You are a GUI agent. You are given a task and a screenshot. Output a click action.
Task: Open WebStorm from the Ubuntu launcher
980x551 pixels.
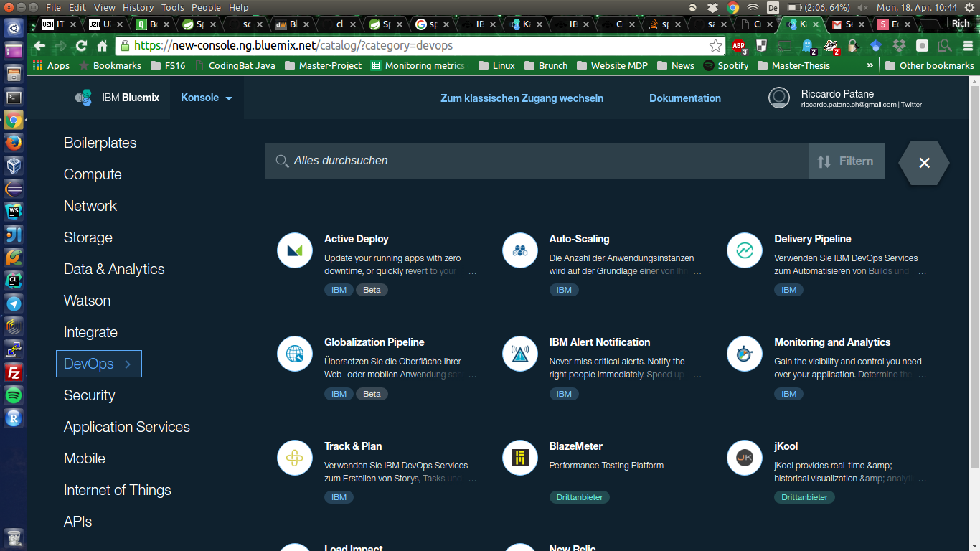(x=14, y=212)
